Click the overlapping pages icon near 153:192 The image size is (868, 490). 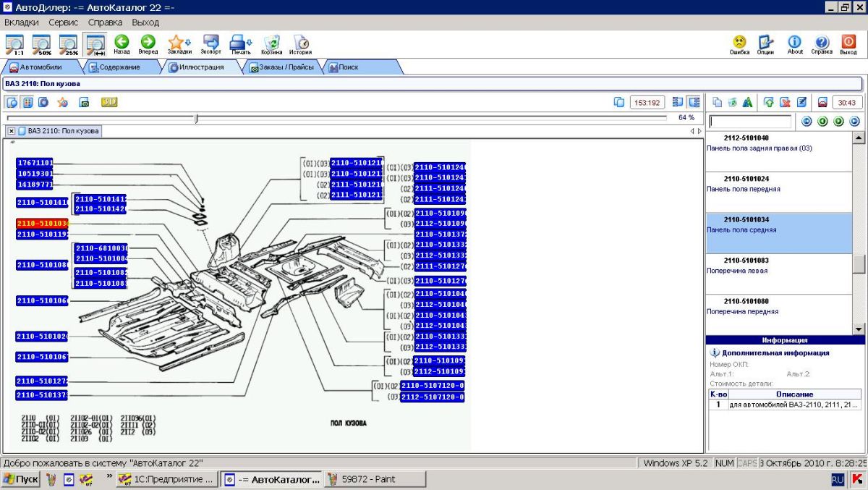point(618,102)
